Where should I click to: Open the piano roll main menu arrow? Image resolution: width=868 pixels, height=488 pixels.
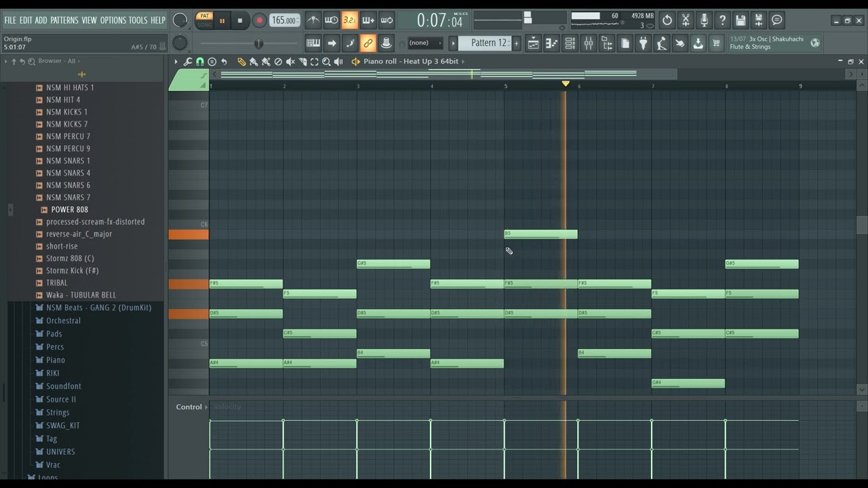click(x=176, y=62)
